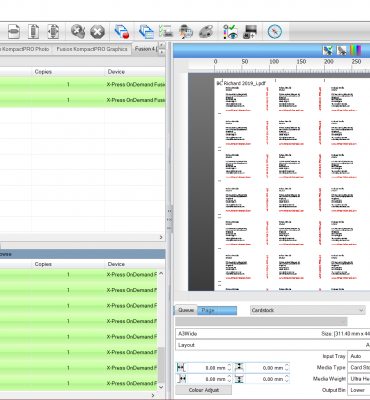The height and width of the screenshot is (400, 370).
Task: Click the stacked jobs red stop icon
Action: click(x=121, y=32)
